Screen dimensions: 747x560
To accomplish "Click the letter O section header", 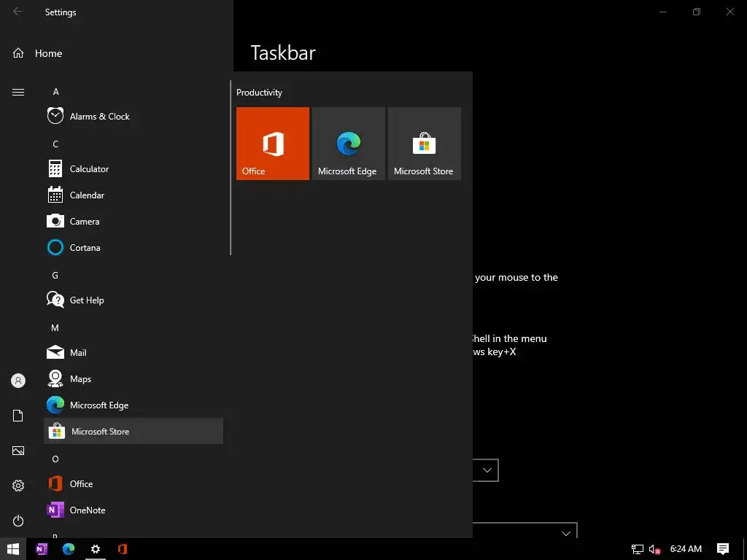I will tap(55, 459).
